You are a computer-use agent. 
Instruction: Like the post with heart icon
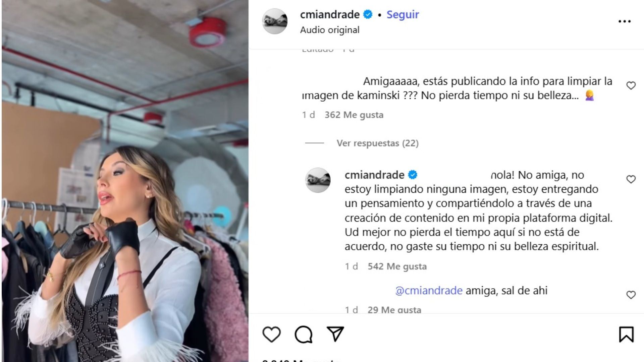point(271,335)
